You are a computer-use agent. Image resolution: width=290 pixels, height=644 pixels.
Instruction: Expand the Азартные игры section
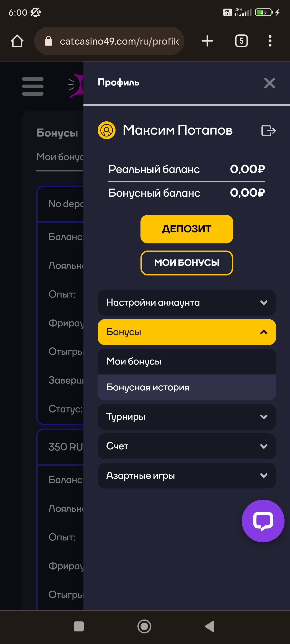pyautogui.click(x=187, y=475)
